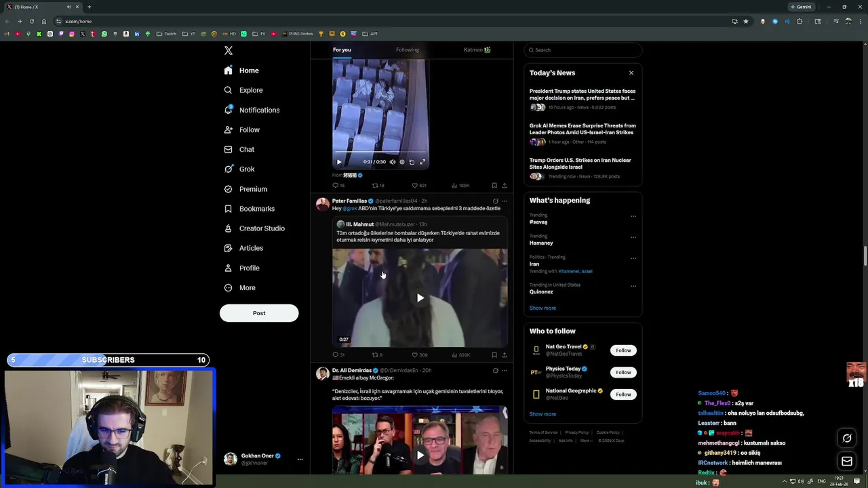Screen dimensions: 868x488
Task: Like the Pater Familias post
Action: click(x=419, y=354)
